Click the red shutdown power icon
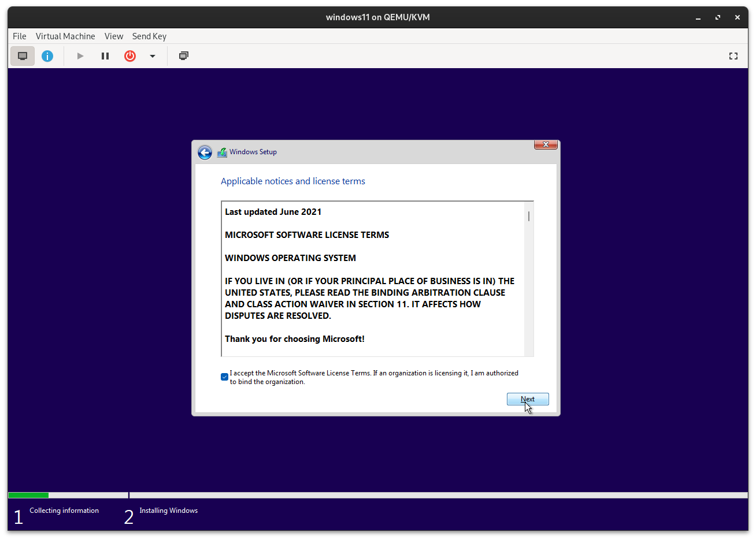This screenshot has height=540, width=756. point(130,56)
